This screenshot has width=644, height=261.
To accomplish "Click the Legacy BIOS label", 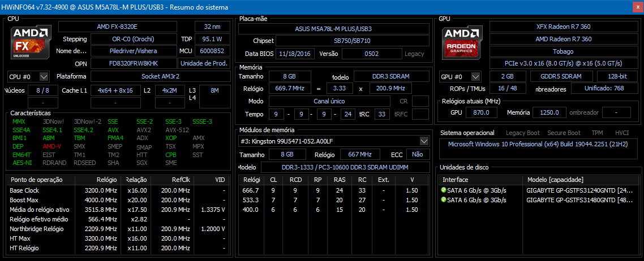I will point(414,54).
